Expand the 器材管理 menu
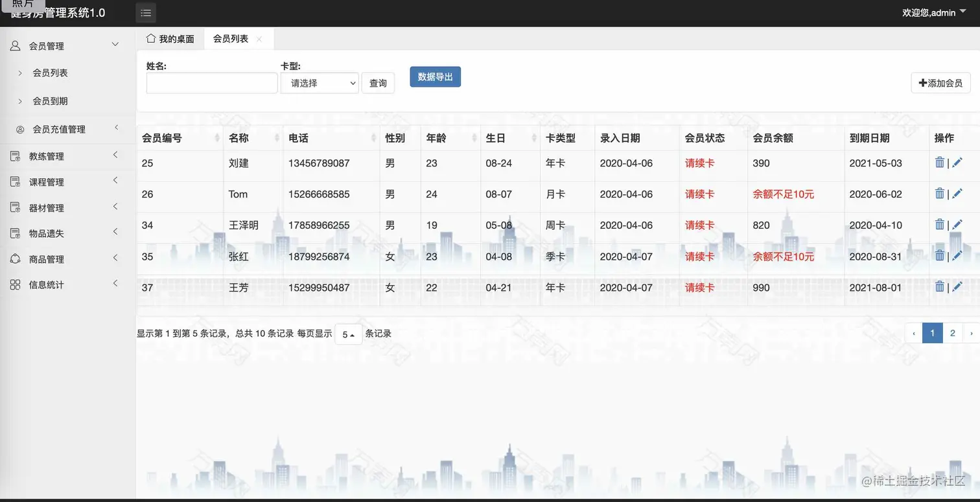The image size is (980, 502). pyautogui.click(x=115, y=207)
